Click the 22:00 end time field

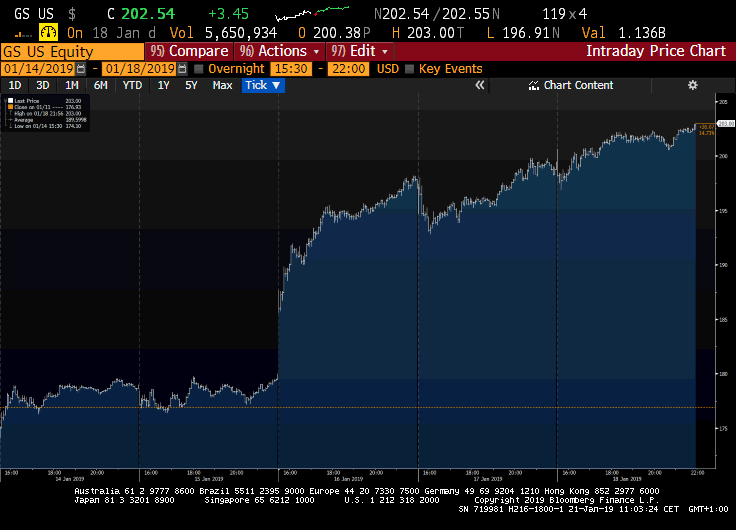(x=349, y=69)
